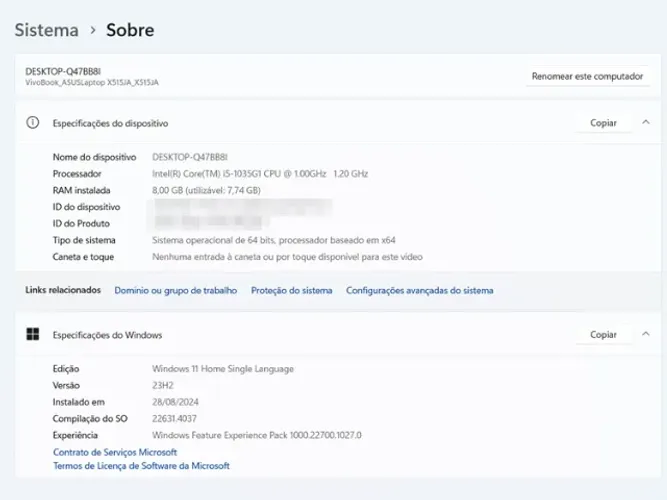Click the Edição label
Image resolution: width=667 pixels, height=500 pixels.
(66, 369)
